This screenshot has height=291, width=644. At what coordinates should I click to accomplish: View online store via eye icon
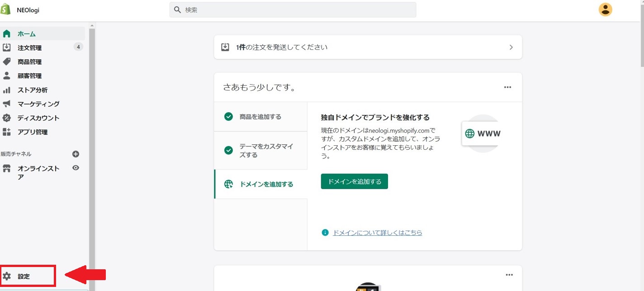pyautogui.click(x=76, y=168)
